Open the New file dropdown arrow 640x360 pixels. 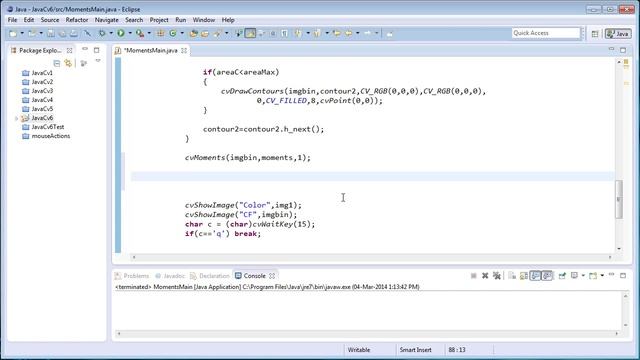[22, 33]
